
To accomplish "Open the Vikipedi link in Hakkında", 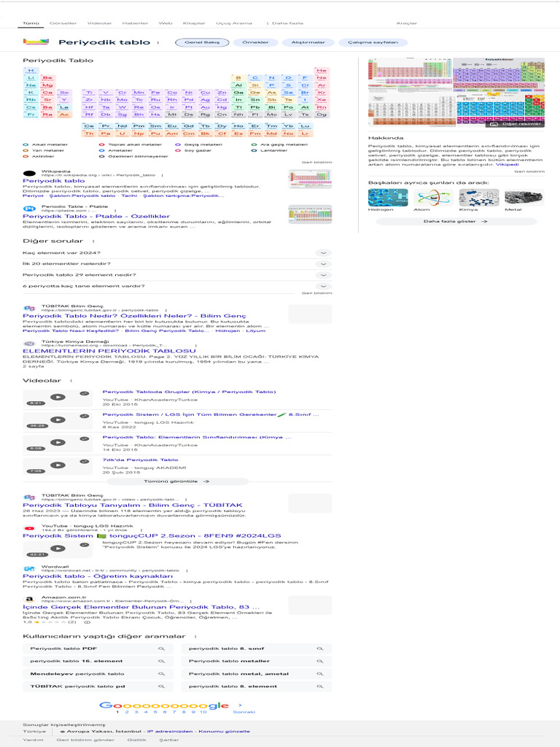I will (x=507, y=164).
